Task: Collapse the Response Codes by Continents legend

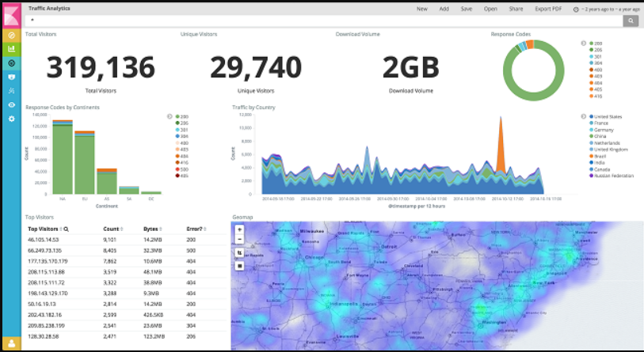Action: coord(170,116)
